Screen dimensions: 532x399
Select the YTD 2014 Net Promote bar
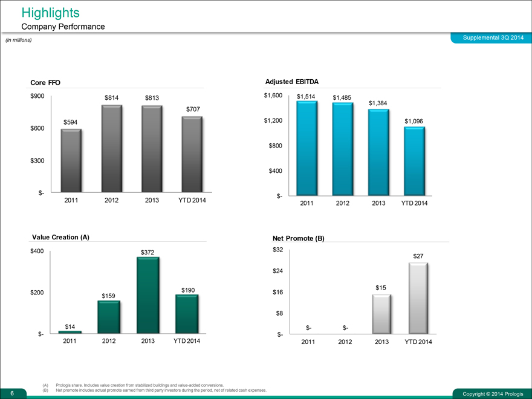pyautogui.click(x=418, y=298)
